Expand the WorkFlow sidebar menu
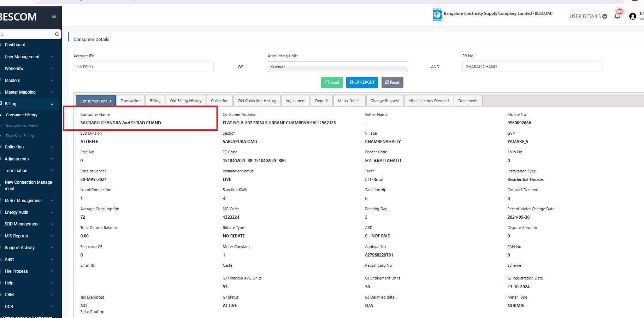 coord(29,69)
